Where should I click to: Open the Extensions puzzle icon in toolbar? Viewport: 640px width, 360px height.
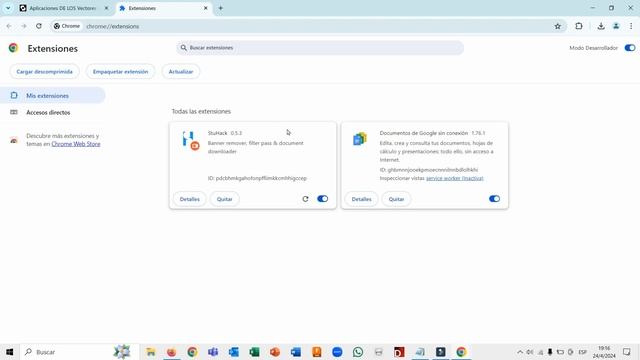click(x=579, y=26)
